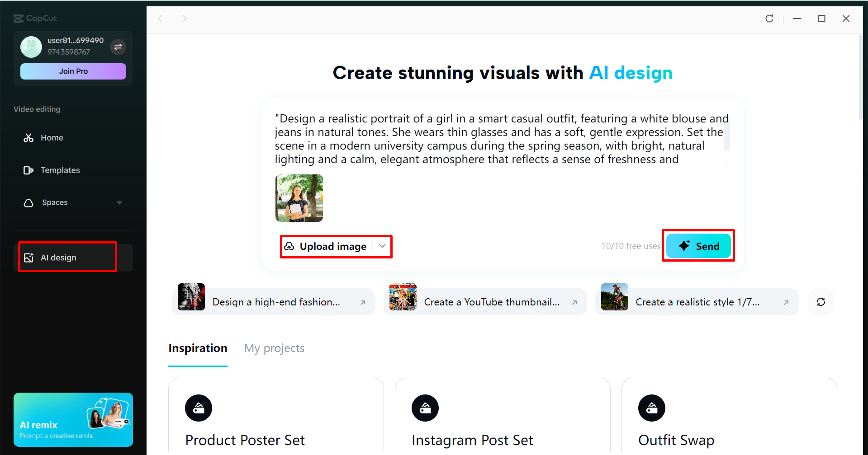The height and width of the screenshot is (455, 868).
Task: Collapse the Spaces section chevron
Action: pyautogui.click(x=119, y=202)
